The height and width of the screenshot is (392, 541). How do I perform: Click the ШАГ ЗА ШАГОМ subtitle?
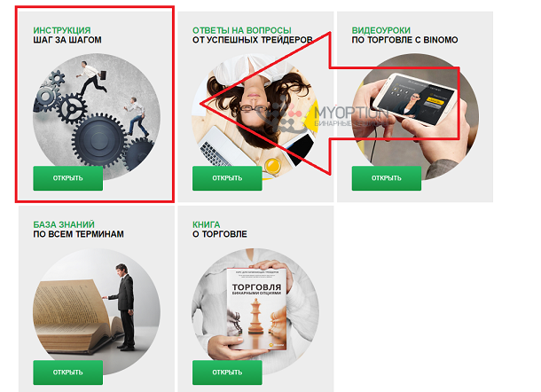(x=67, y=40)
